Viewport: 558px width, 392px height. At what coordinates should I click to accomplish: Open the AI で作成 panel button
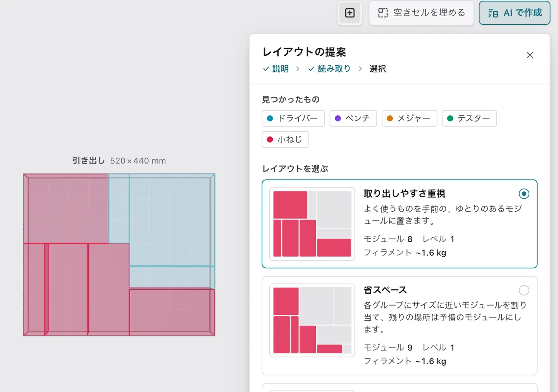coord(515,13)
